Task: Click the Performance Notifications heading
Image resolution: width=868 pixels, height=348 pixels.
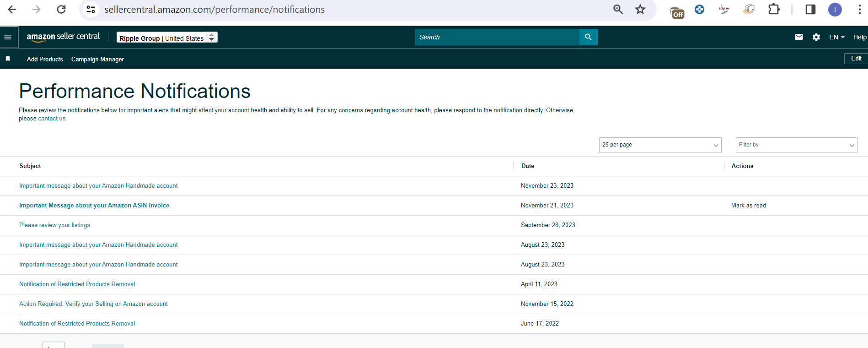Action: pyautogui.click(x=135, y=91)
